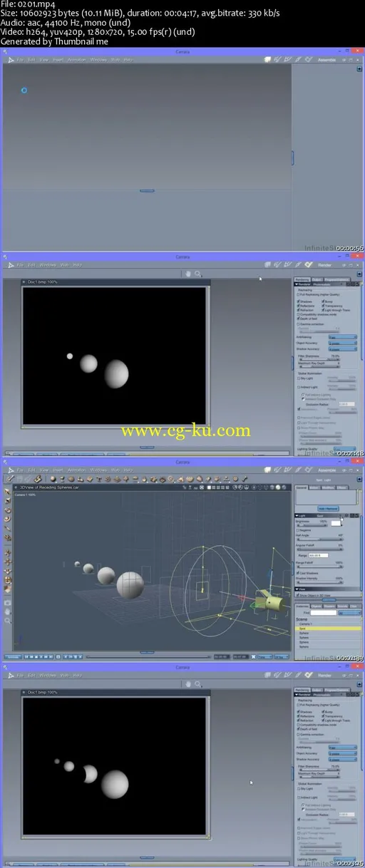The height and width of the screenshot is (868, 365).
Task: Collapse Renderer Photorealistic section in 00:01:48 frame
Action: [296, 284]
